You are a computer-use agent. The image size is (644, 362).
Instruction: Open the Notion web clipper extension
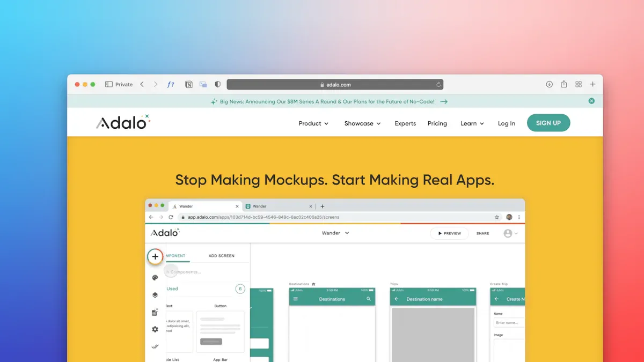(189, 84)
